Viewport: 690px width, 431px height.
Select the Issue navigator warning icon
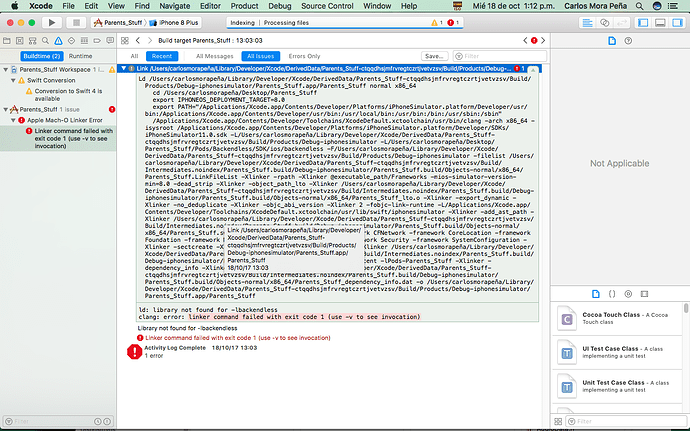pos(58,41)
